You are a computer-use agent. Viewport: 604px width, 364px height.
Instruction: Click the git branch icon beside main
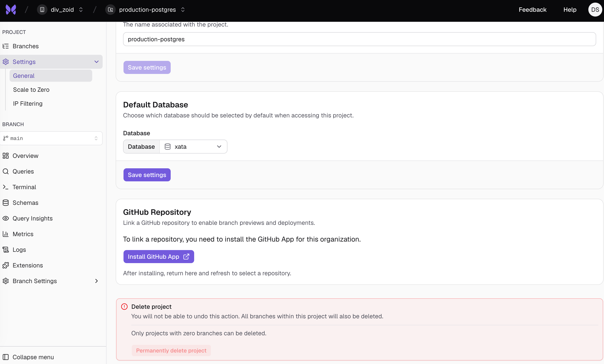coord(6,138)
